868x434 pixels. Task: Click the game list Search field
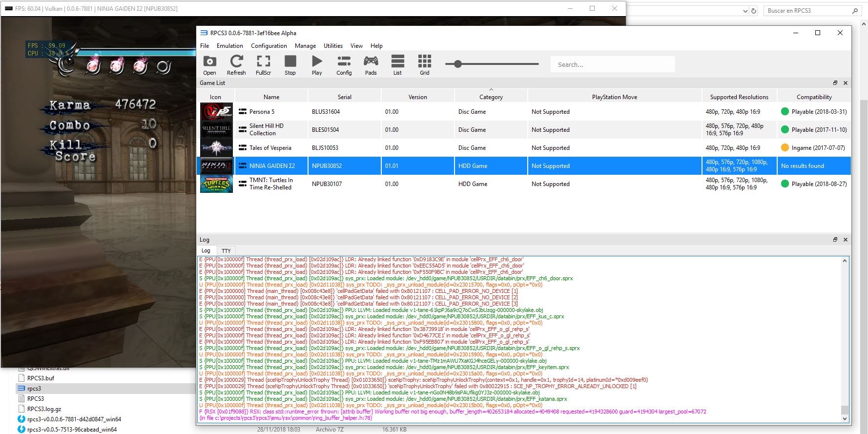tap(613, 64)
